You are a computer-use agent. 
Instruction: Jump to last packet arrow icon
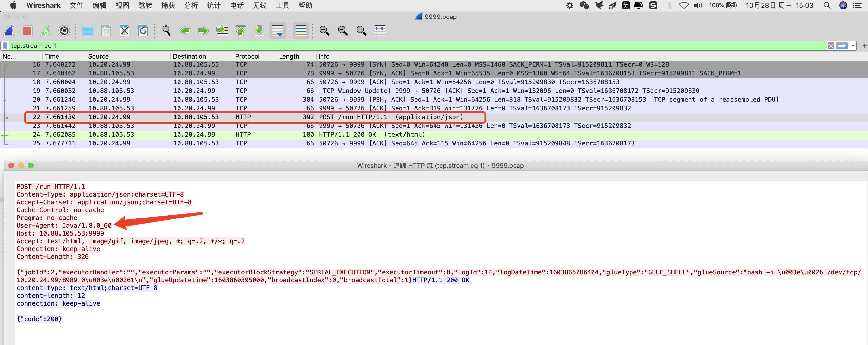[259, 31]
